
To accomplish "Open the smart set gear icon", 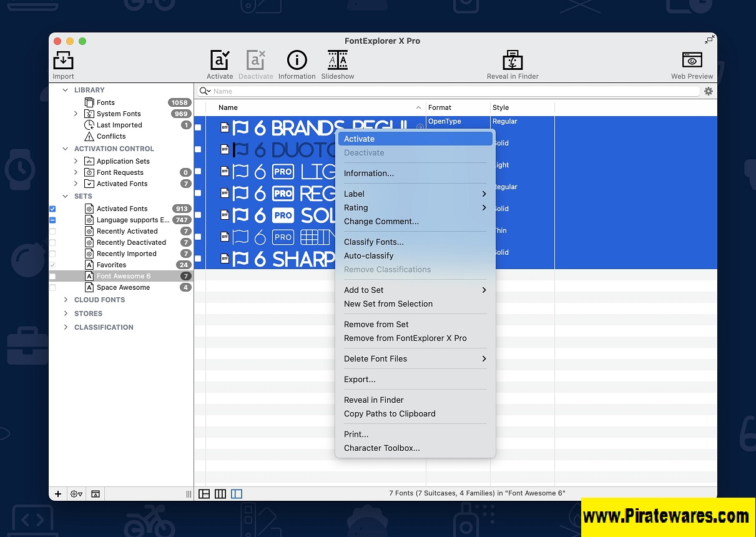I will [76, 493].
